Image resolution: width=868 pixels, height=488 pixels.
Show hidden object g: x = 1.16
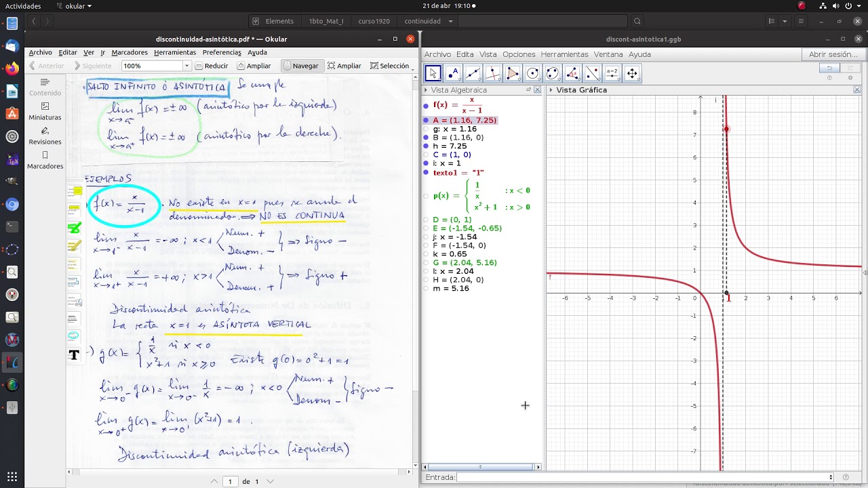pyautogui.click(x=426, y=129)
